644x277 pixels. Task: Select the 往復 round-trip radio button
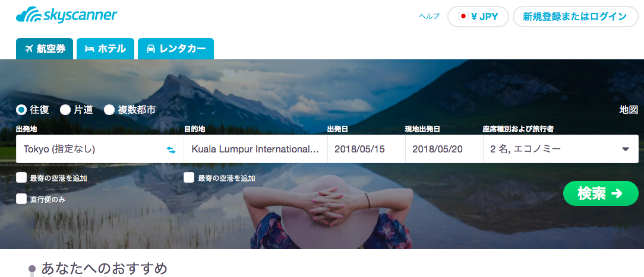(x=21, y=110)
